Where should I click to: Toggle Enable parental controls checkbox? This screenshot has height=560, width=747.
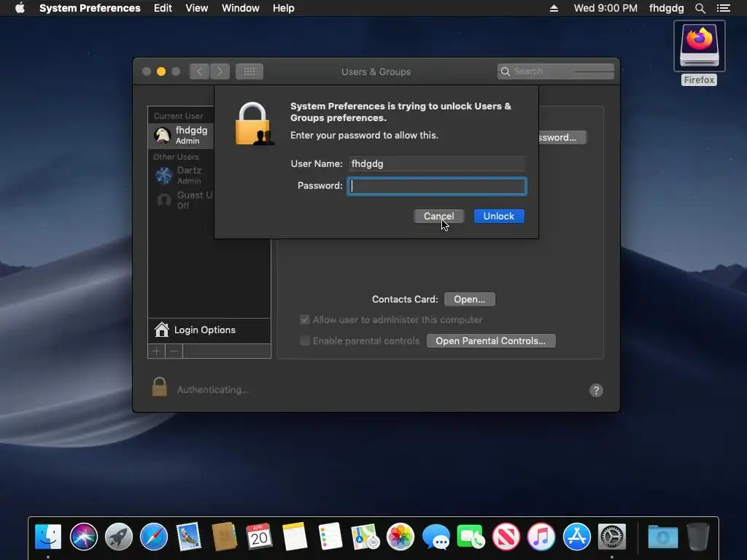click(x=305, y=341)
